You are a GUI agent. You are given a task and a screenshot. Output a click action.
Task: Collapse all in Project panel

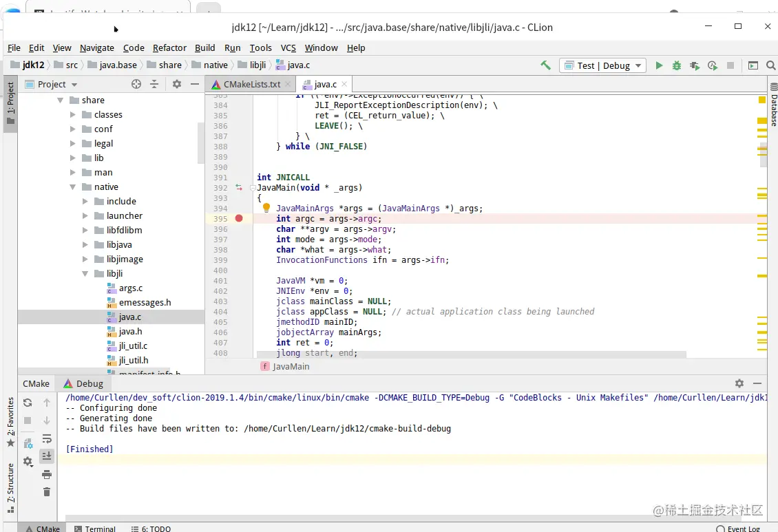tap(154, 84)
